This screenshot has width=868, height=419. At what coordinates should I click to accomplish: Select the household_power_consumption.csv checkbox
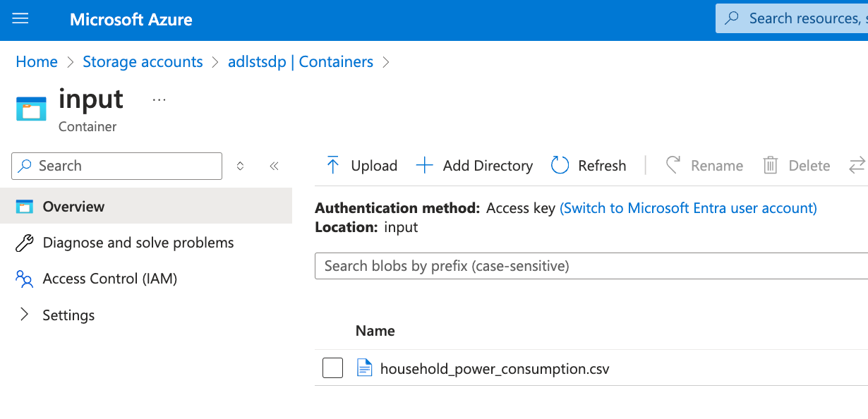(332, 368)
